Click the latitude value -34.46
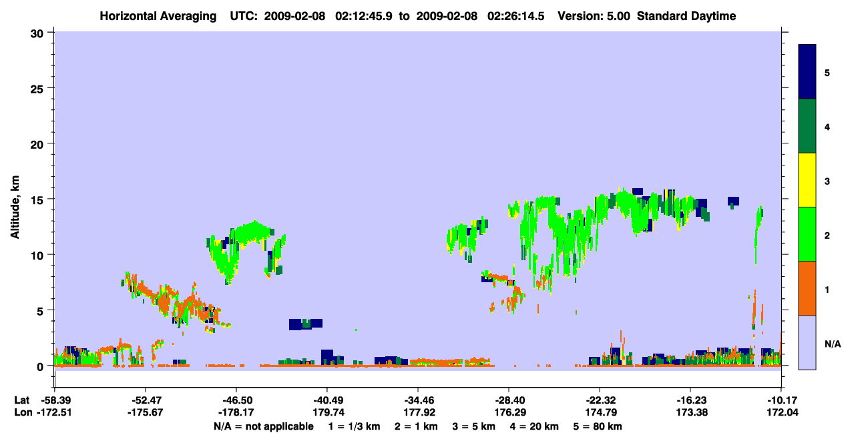Screen dimensions: 868x445 click(x=417, y=400)
